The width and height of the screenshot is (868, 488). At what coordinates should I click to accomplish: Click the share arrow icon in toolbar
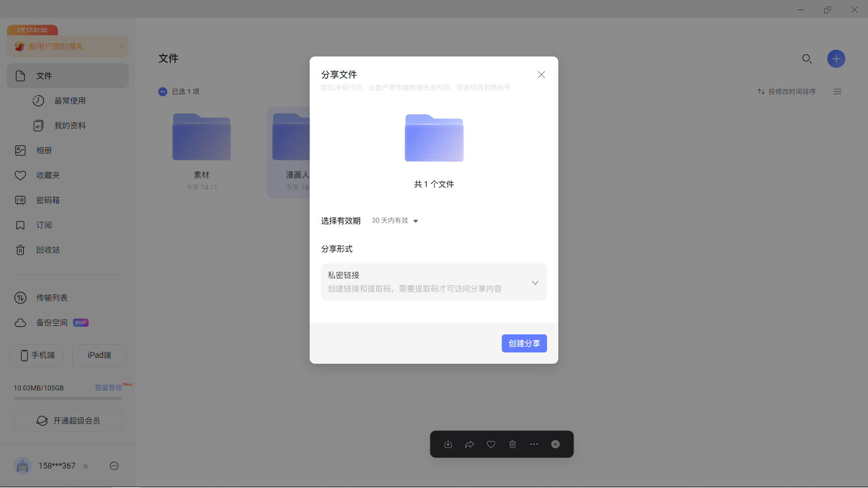(469, 444)
